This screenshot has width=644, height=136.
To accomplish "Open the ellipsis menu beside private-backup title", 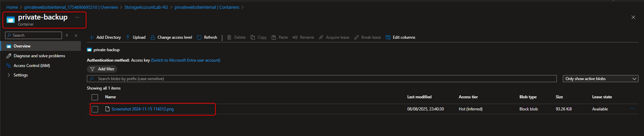I will 77,17.
